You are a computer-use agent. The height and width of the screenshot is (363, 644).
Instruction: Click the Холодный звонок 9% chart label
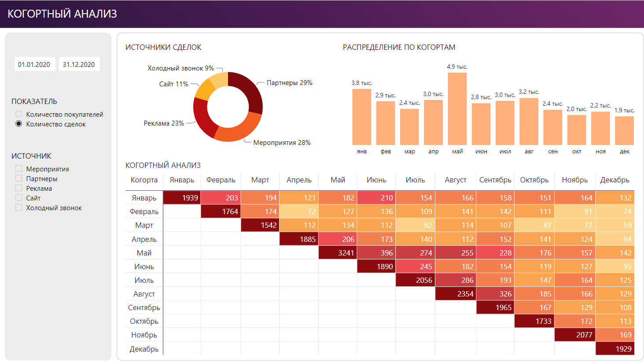coord(180,68)
